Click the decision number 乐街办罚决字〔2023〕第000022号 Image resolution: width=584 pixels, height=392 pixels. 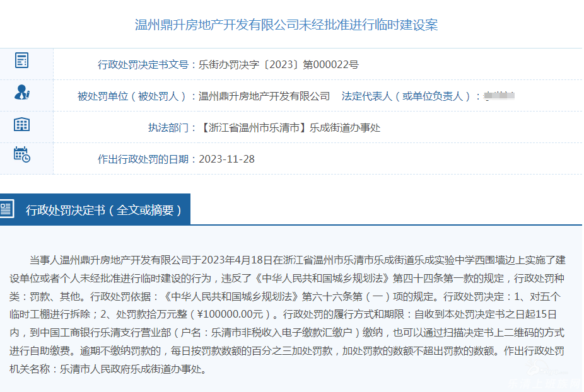coord(279,65)
